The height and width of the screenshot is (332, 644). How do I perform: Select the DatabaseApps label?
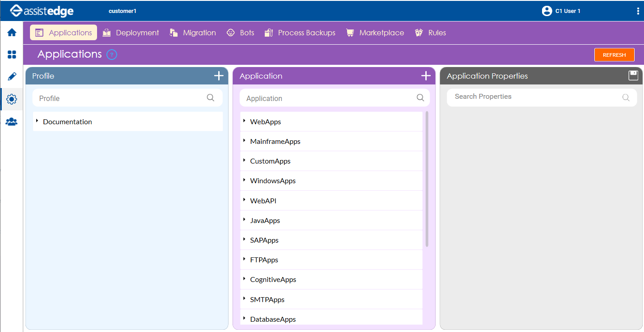coord(273,319)
